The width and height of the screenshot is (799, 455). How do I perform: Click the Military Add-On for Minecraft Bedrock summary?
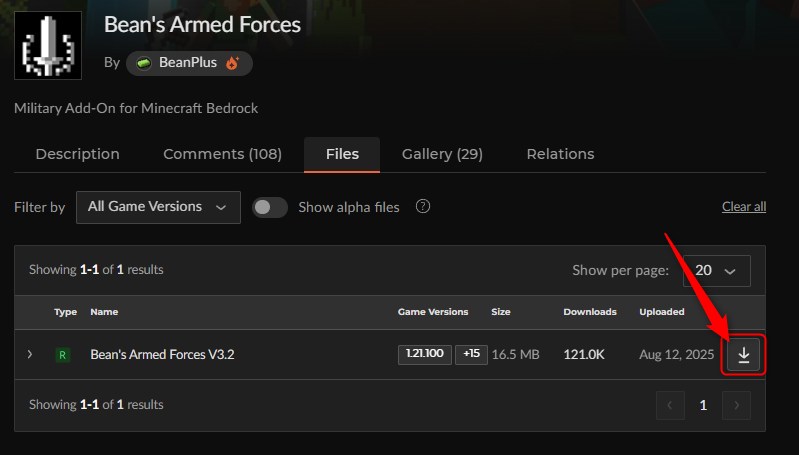136,108
